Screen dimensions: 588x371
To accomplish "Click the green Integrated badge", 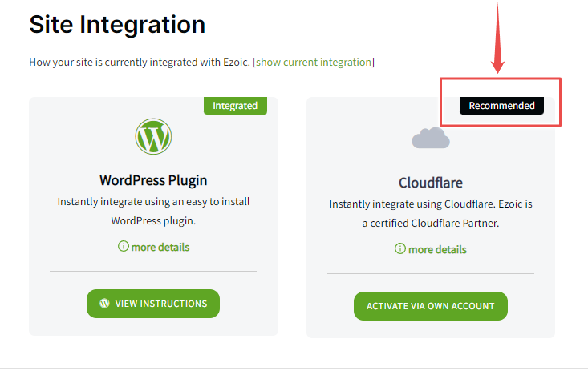I will (x=235, y=106).
